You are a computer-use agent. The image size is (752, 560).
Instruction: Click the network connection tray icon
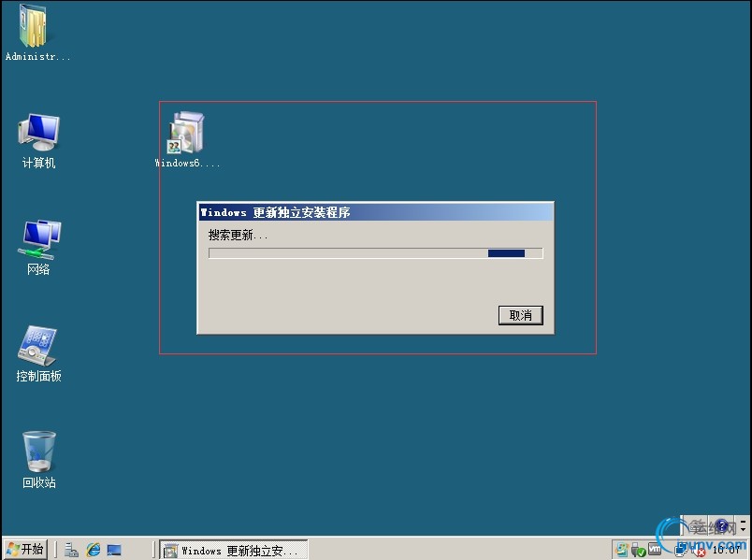682,550
